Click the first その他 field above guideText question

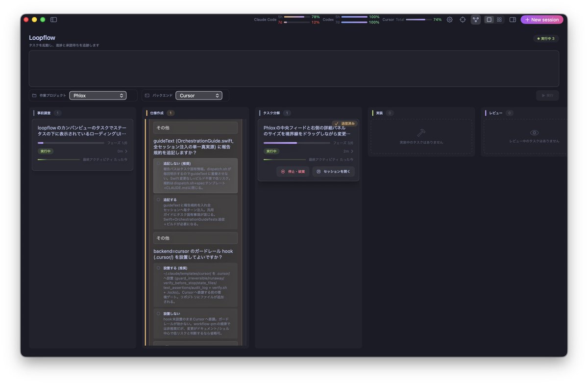(x=196, y=128)
